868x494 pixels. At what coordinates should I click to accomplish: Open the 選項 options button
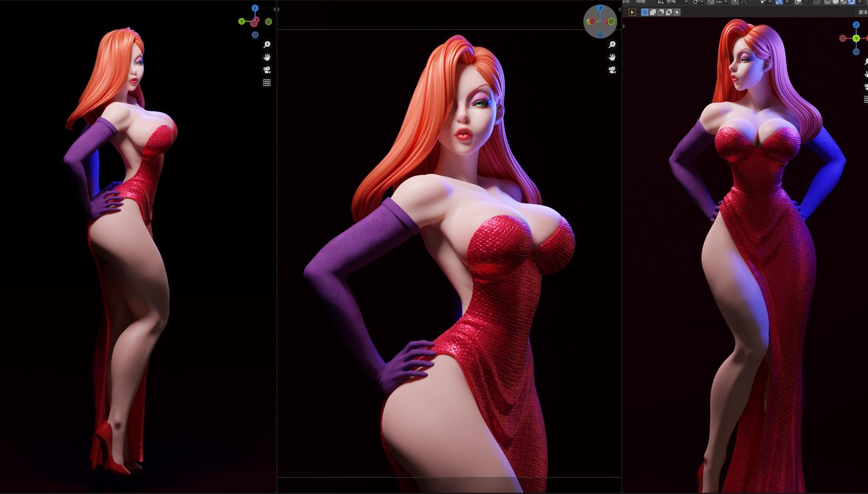coord(862,12)
